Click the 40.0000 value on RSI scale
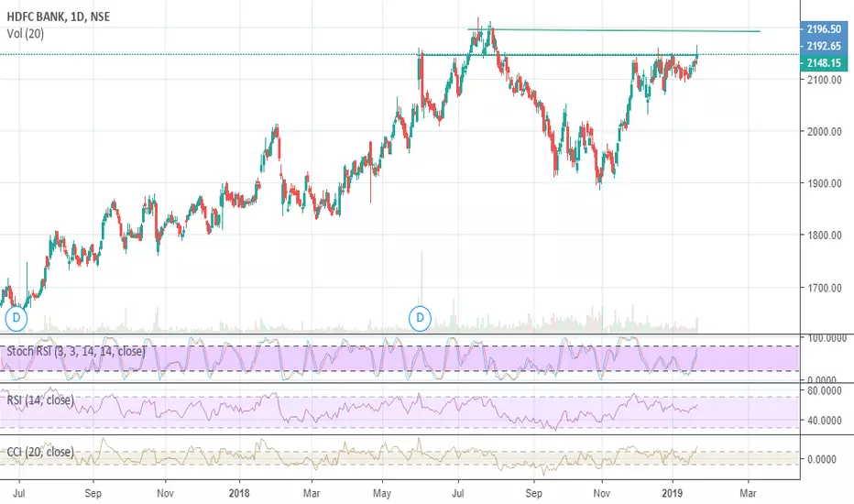Screen dimensions: 854x504 (825, 421)
